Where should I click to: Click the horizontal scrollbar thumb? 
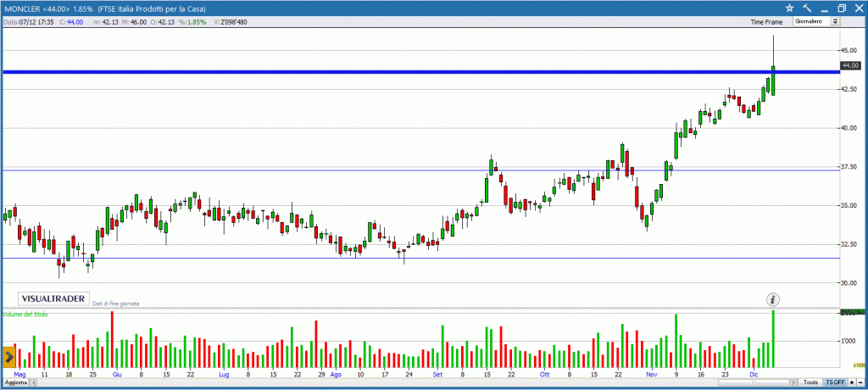click(754, 382)
